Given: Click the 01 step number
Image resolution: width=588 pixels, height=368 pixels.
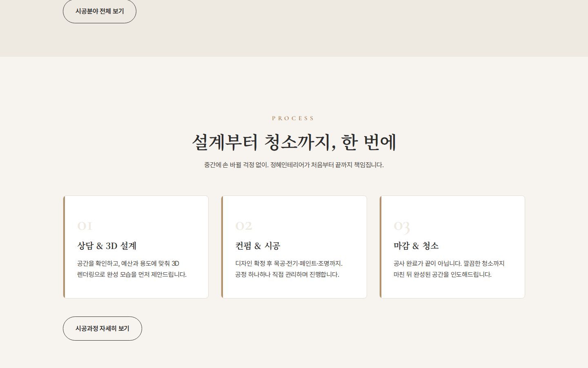Looking at the screenshot, I should point(85,226).
